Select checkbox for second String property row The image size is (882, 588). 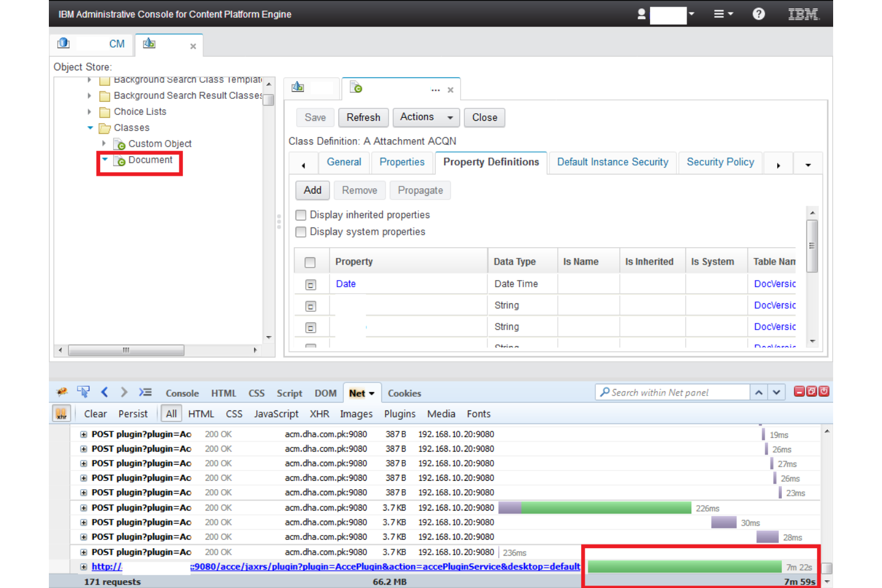pos(310,328)
